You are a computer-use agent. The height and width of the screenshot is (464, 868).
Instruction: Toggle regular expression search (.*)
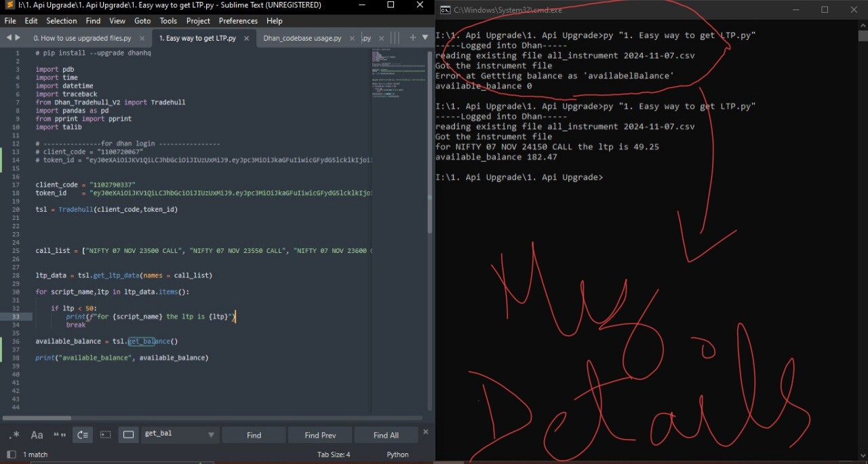click(14, 434)
